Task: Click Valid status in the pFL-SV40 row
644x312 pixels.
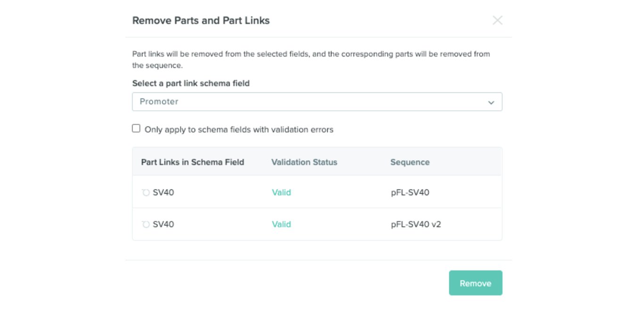Action: pos(281,193)
